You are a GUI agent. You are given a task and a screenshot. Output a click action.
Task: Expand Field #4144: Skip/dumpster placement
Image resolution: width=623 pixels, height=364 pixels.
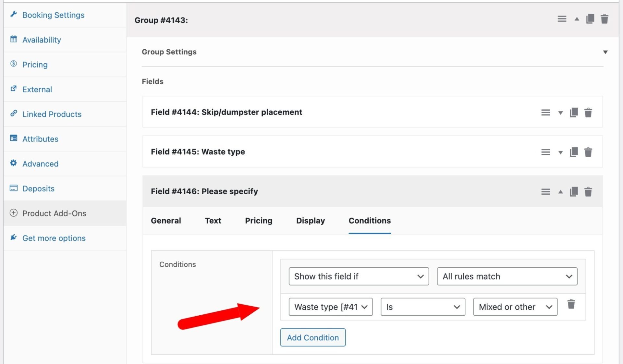(560, 112)
